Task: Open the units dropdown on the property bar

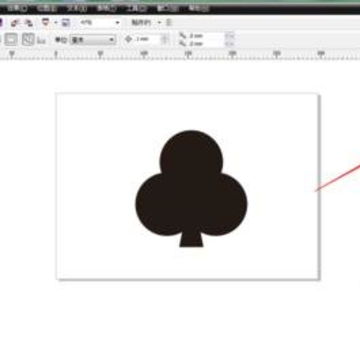Action: pos(93,40)
